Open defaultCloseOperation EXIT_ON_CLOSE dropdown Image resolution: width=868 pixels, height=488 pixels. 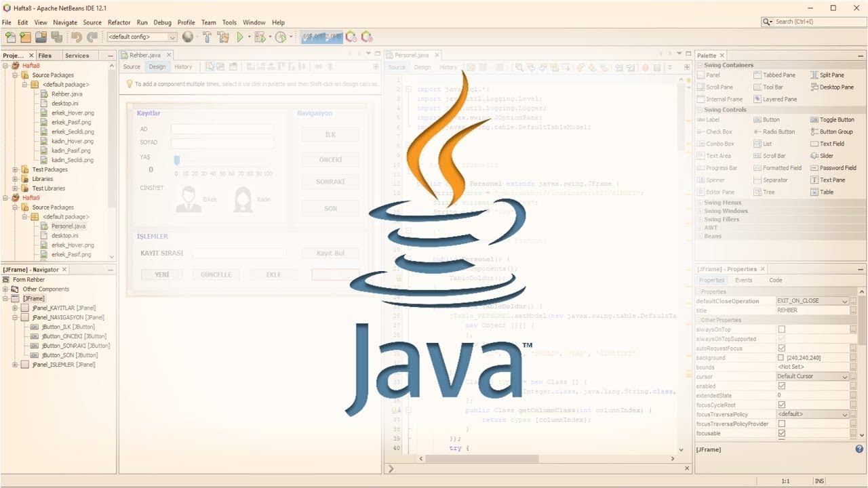click(845, 301)
